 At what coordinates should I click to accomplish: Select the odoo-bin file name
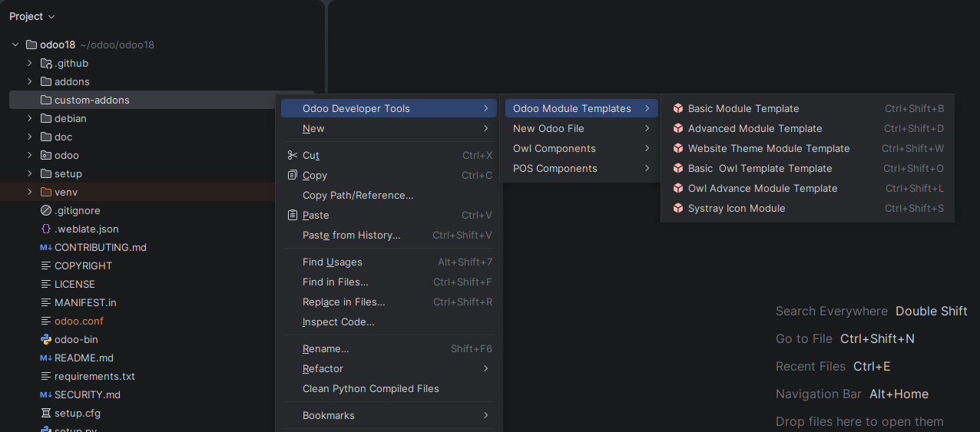(x=76, y=339)
